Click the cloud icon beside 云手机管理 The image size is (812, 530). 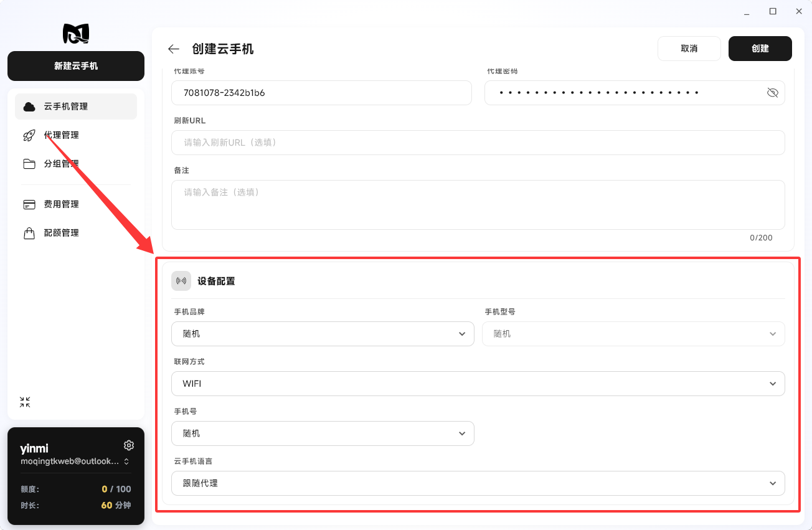click(29, 106)
